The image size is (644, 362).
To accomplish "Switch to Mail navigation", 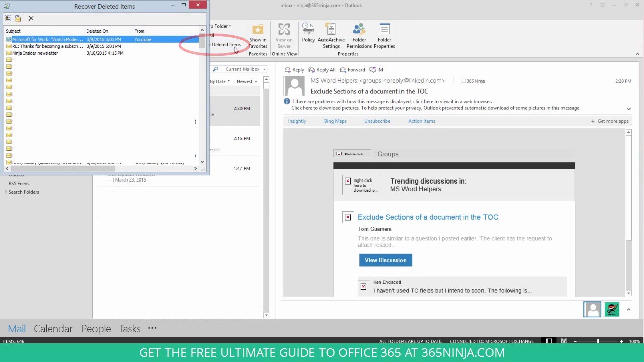I will tap(17, 329).
